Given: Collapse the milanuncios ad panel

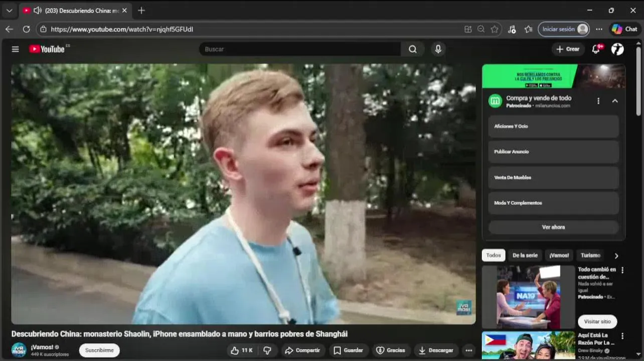Looking at the screenshot, I should [615, 101].
